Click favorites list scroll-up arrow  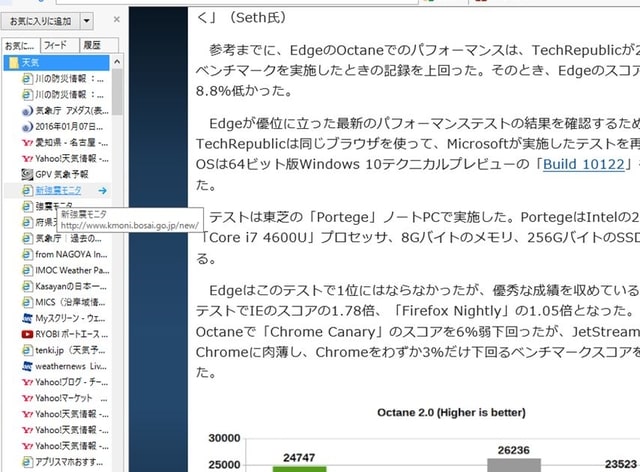coord(117,62)
